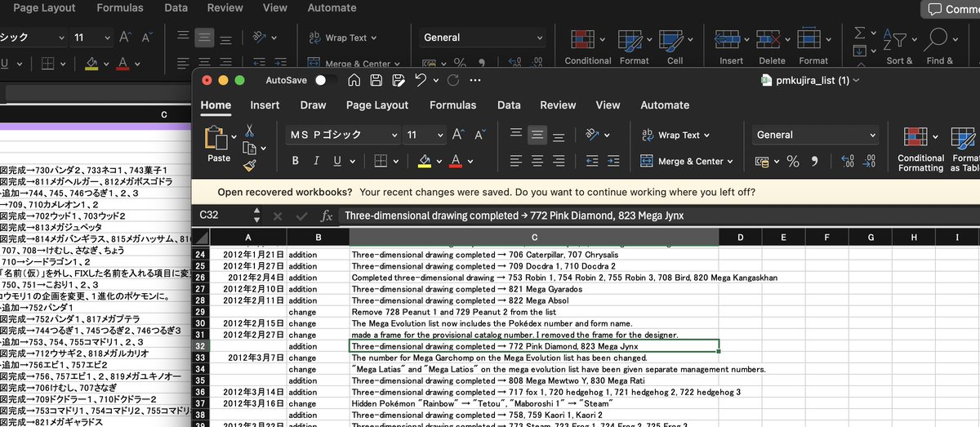Click Merge & Center in front window

click(x=688, y=161)
